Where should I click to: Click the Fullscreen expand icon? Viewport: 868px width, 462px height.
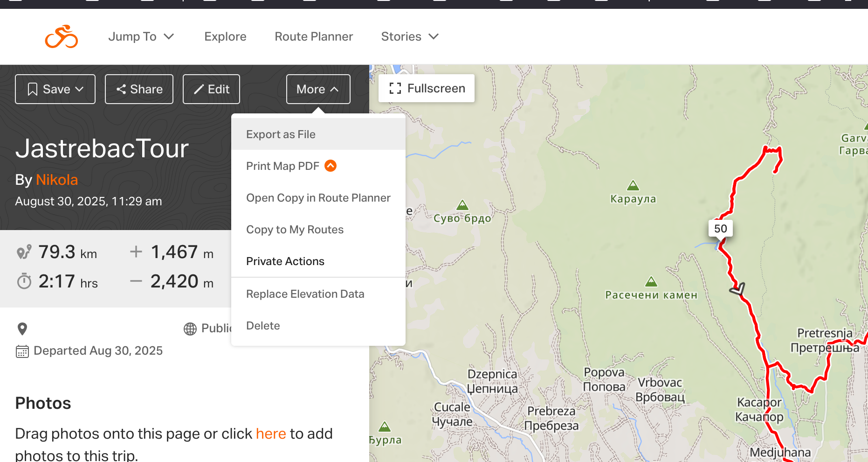coord(395,88)
